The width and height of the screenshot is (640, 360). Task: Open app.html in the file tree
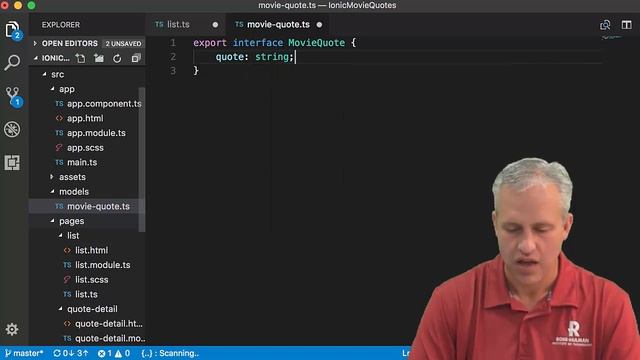(x=85, y=118)
